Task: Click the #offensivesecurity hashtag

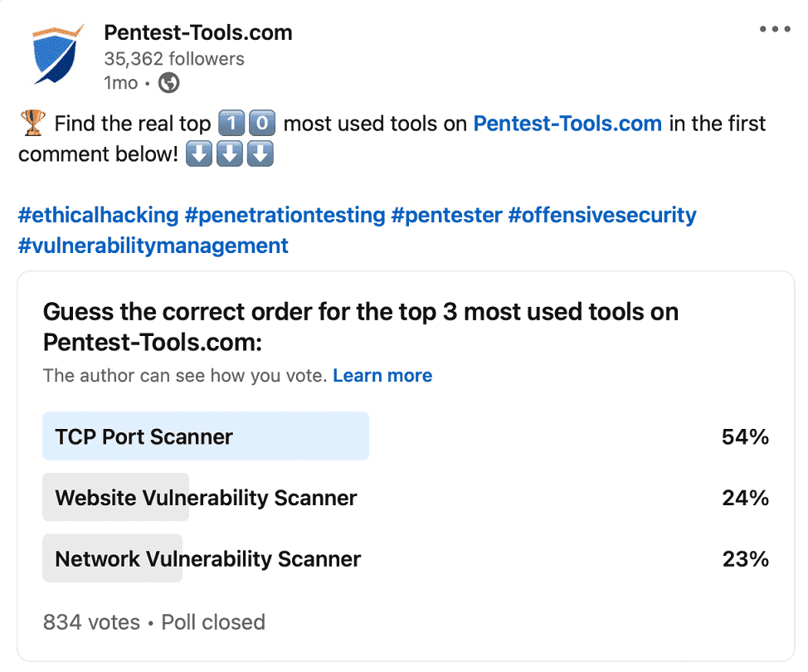Action: 604,215
